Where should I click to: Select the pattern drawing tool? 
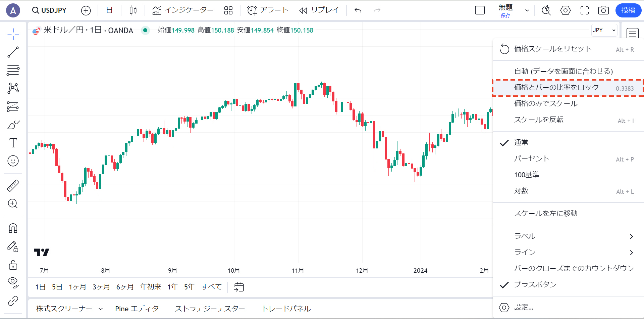[13, 88]
